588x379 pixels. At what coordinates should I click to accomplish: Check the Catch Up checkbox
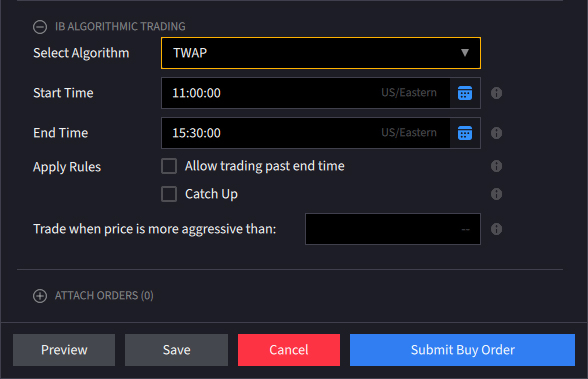coord(169,194)
